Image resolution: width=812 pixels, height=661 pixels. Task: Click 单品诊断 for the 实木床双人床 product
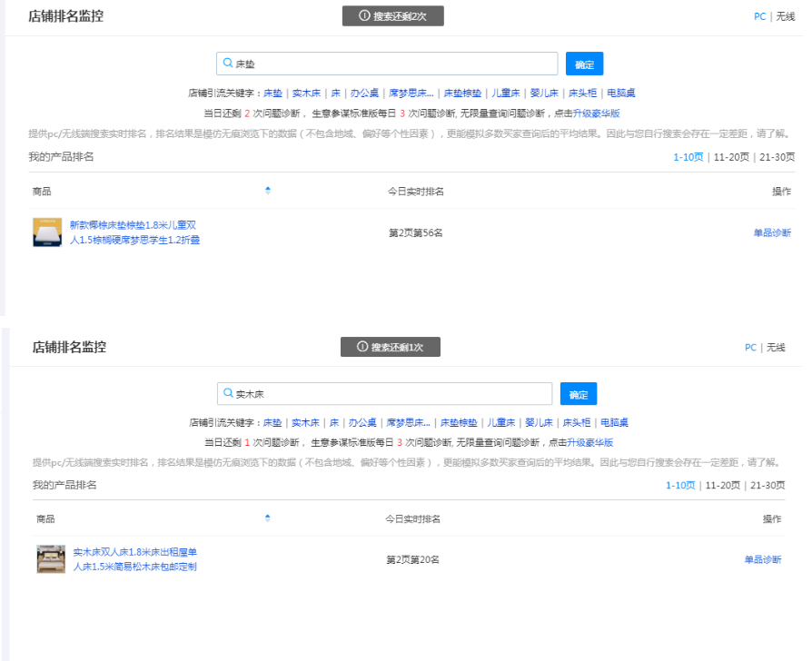pyautogui.click(x=762, y=559)
